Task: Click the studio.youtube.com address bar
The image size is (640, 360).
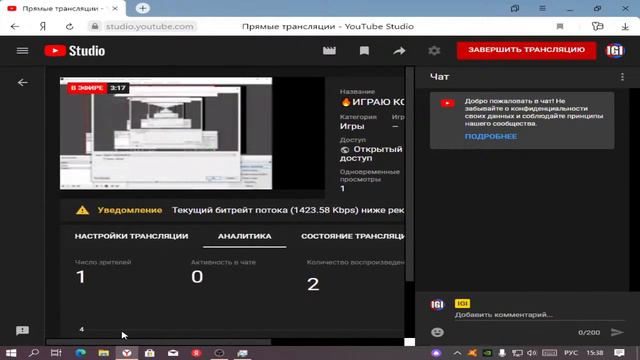Action: tap(150, 27)
